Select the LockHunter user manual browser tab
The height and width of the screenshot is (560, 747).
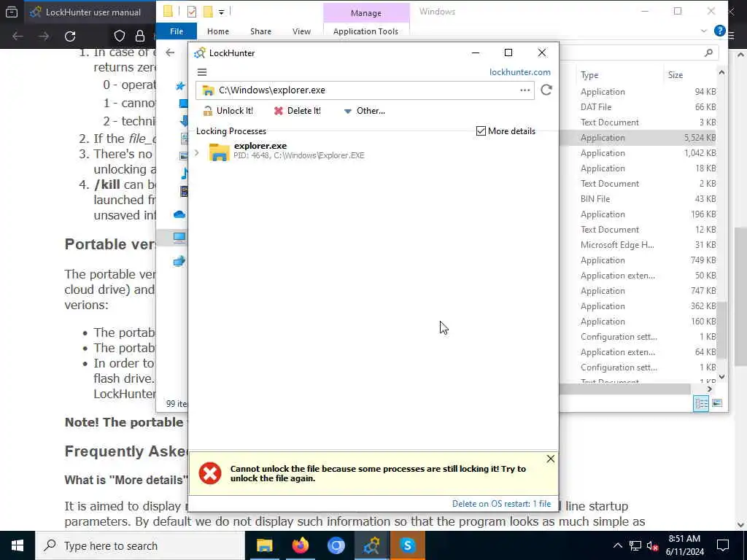click(88, 12)
